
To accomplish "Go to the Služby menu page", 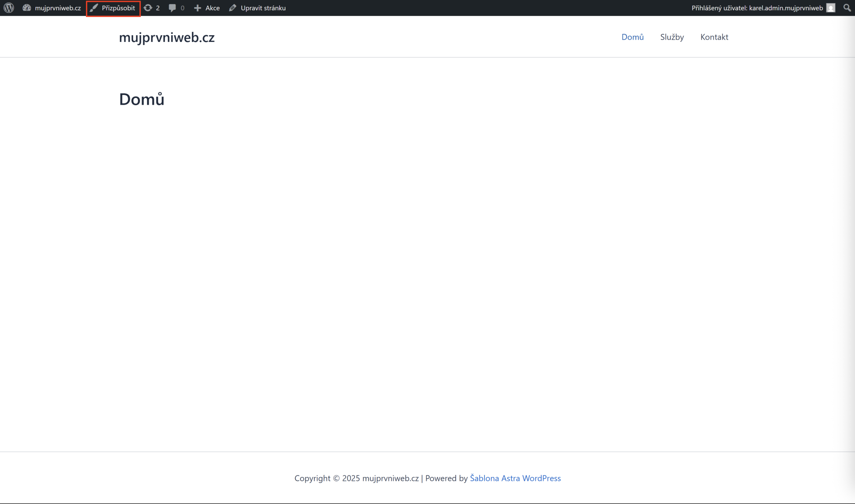I will (x=672, y=37).
